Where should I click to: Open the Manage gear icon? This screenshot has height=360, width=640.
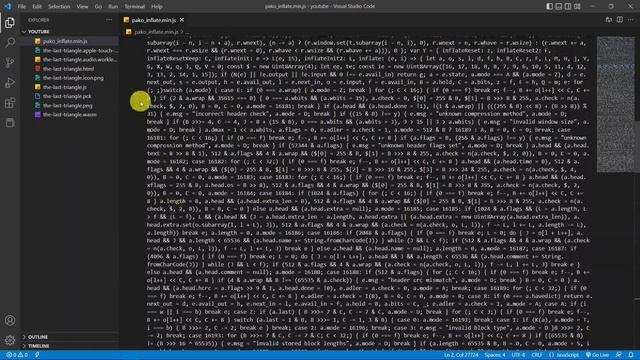click(x=10, y=340)
